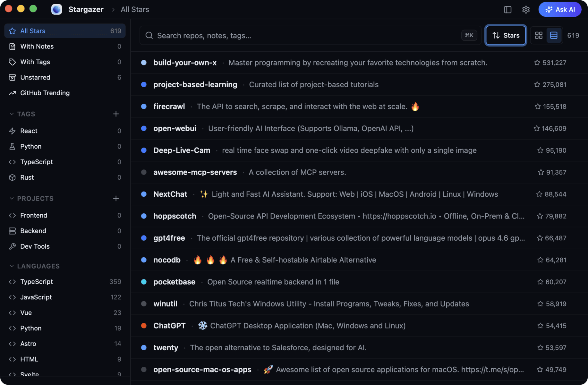Select the NextChat row
The image size is (588, 385).
359,194
